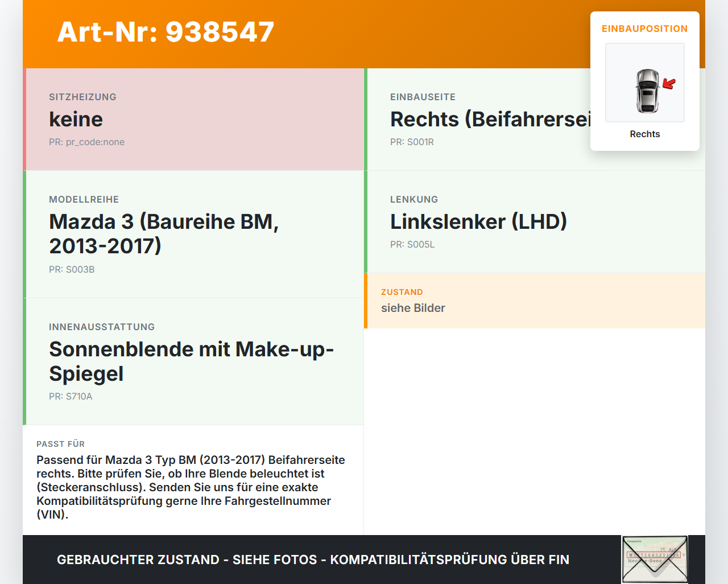Toggle the Zustand siehe Bilder highlight
Screen dimensions: 728x584
535,301
